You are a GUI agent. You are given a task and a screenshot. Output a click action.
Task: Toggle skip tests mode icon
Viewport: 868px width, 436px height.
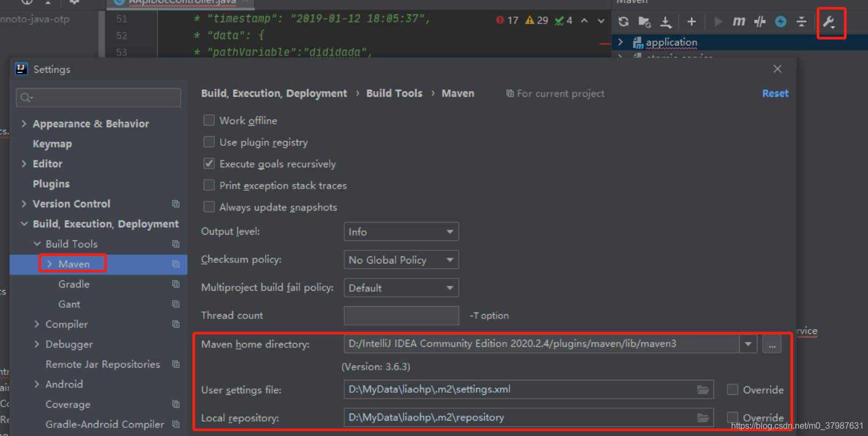759,22
